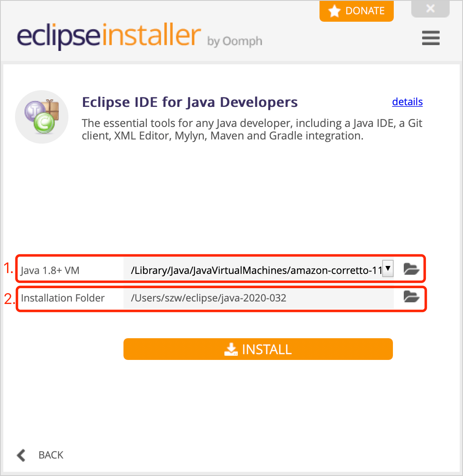
Task: Click the Installation Folder path field
Action: pyautogui.click(x=258, y=298)
